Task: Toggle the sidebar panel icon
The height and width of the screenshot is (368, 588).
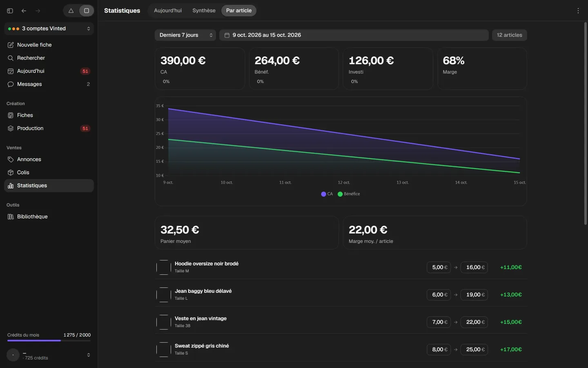Action: (10, 11)
